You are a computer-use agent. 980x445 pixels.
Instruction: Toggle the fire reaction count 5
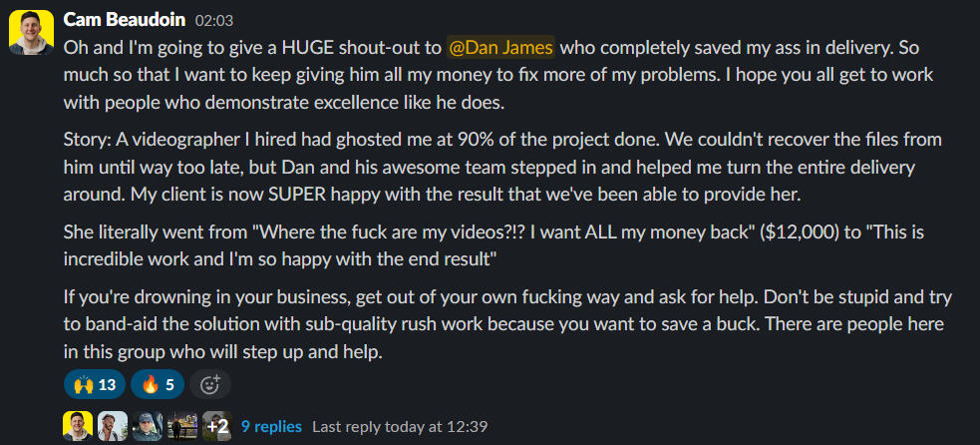157,384
